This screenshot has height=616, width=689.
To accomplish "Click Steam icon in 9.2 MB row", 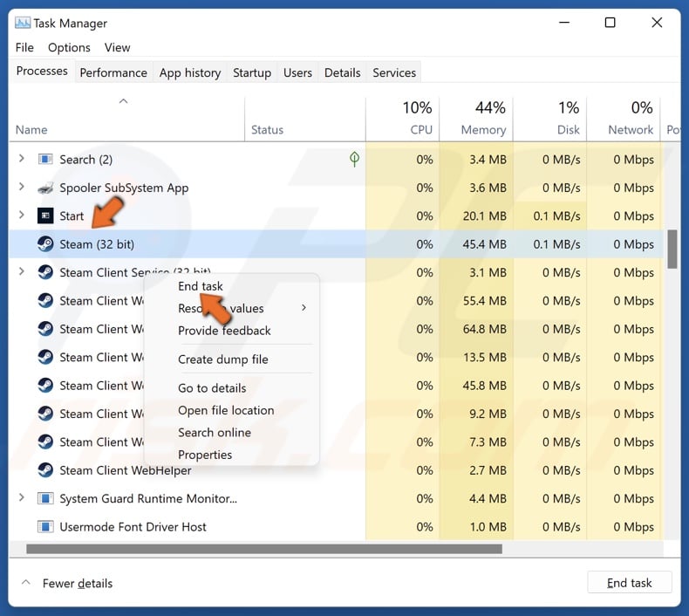I will click(x=45, y=414).
